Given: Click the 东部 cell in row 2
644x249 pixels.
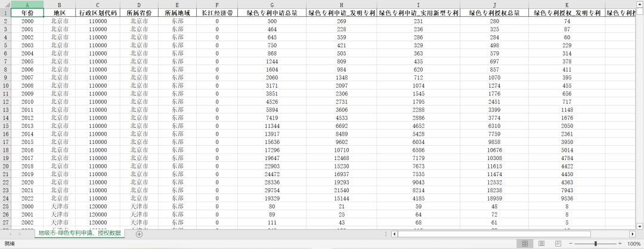Looking at the screenshot, I should tap(177, 21).
